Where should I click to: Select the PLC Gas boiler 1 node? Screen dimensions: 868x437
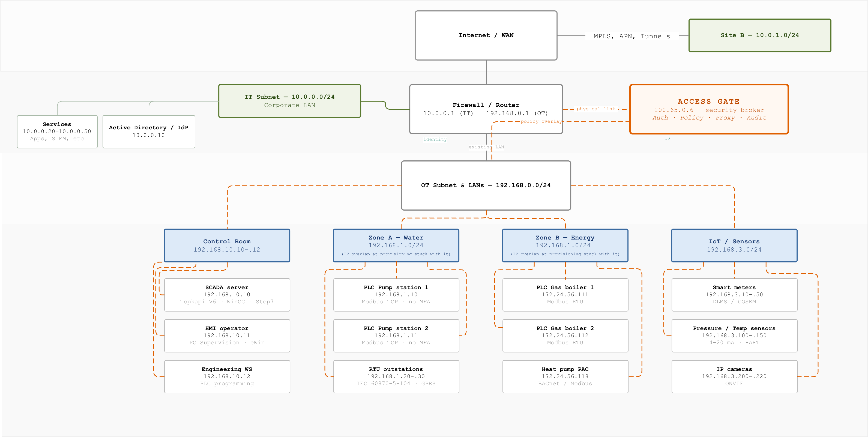tap(565, 295)
